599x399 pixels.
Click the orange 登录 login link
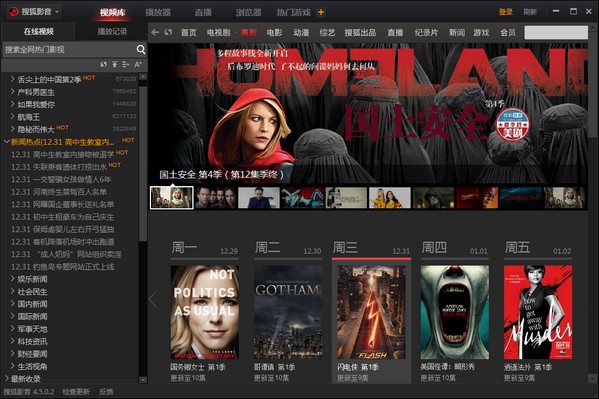click(505, 12)
